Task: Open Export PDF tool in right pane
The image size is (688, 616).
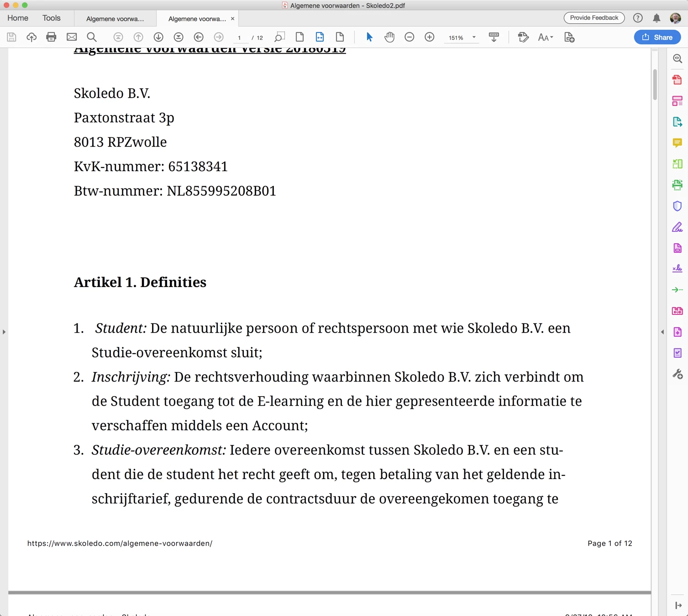Action: 677,122
